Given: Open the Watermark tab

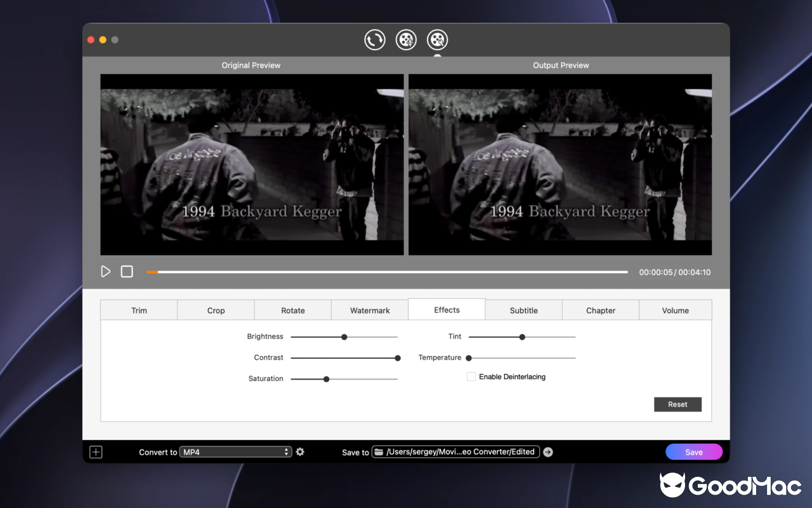Looking at the screenshot, I should tap(370, 311).
